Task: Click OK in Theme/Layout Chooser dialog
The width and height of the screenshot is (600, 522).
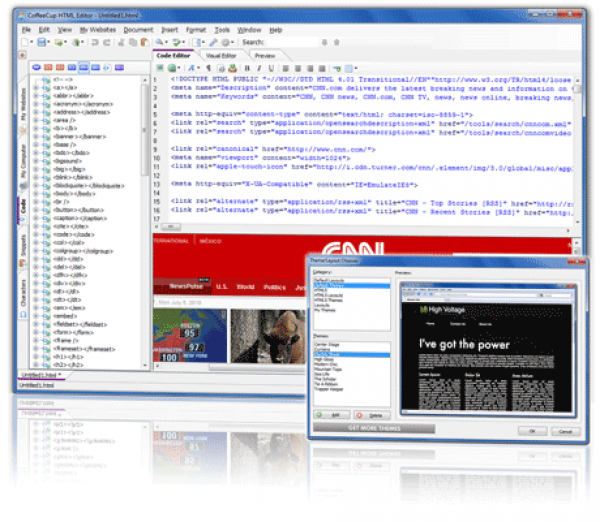Action: point(532,431)
